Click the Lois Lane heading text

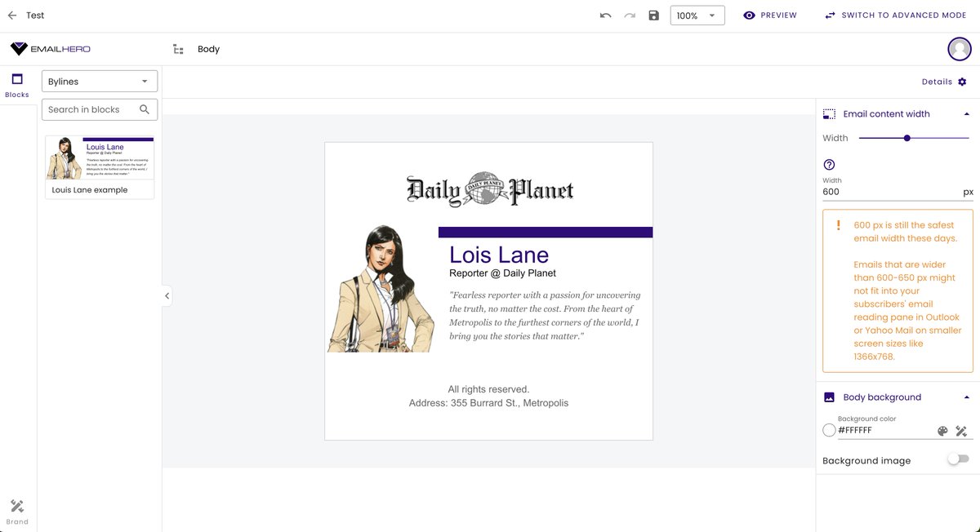tap(499, 255)
